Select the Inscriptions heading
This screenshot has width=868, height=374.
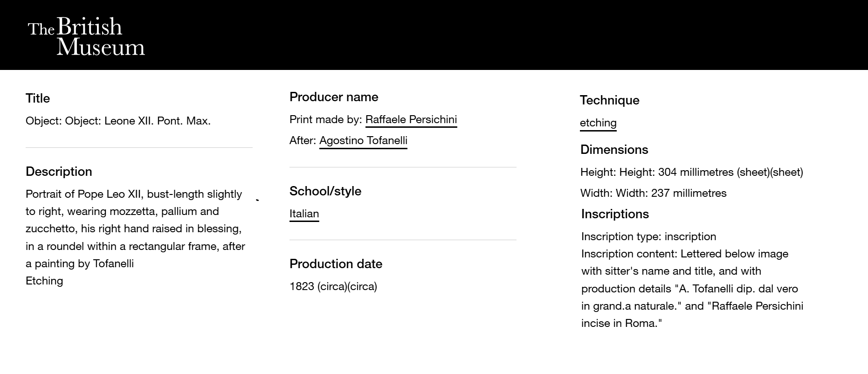click(x=615, y=214)
